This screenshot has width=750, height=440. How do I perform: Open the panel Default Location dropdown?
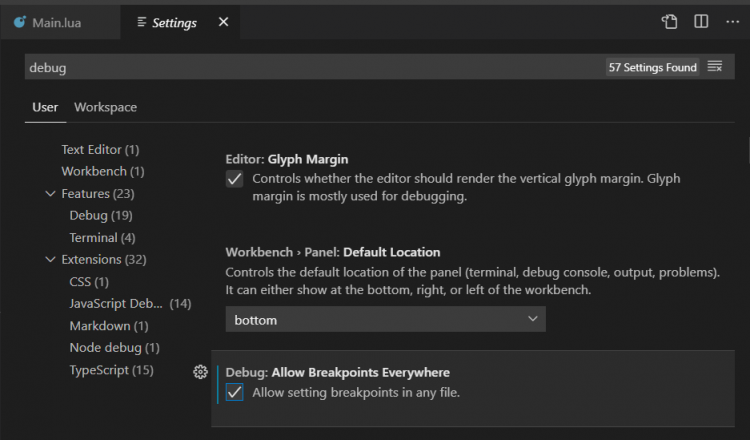pos(385,320)
